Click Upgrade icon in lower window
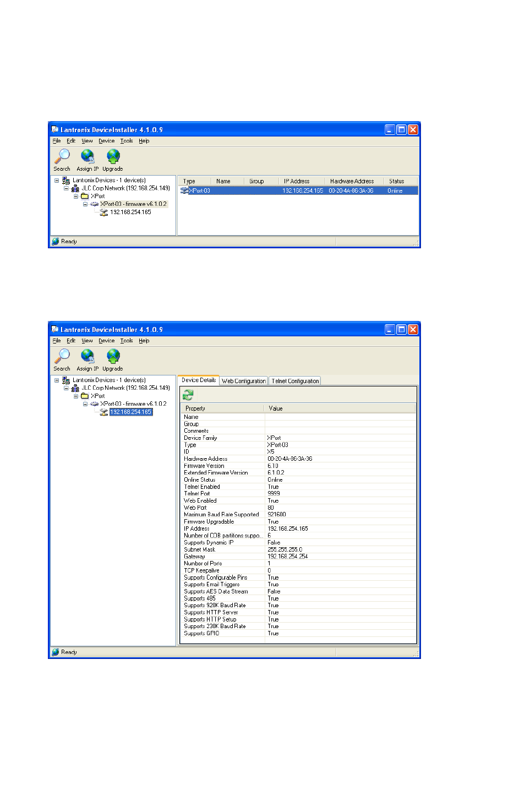The image size is (525, 812). click(113, 356)
